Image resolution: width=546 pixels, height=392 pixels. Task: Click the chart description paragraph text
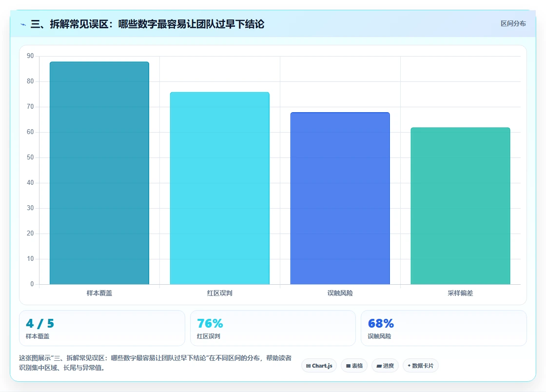[x=156, y=363]
